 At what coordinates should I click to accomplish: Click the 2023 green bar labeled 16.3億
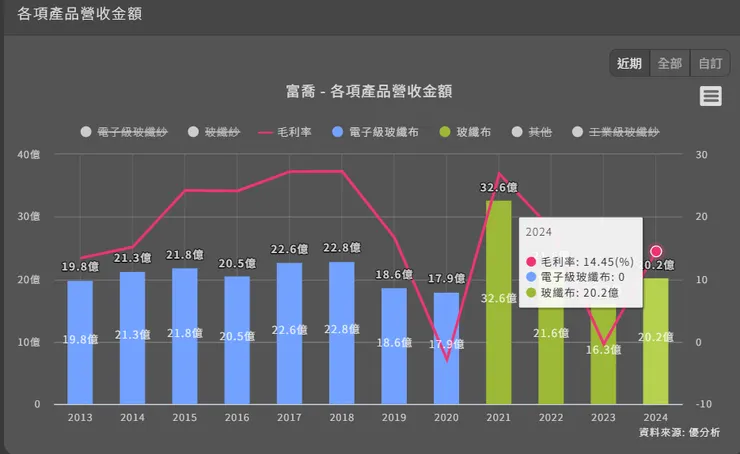coord(603,356)
